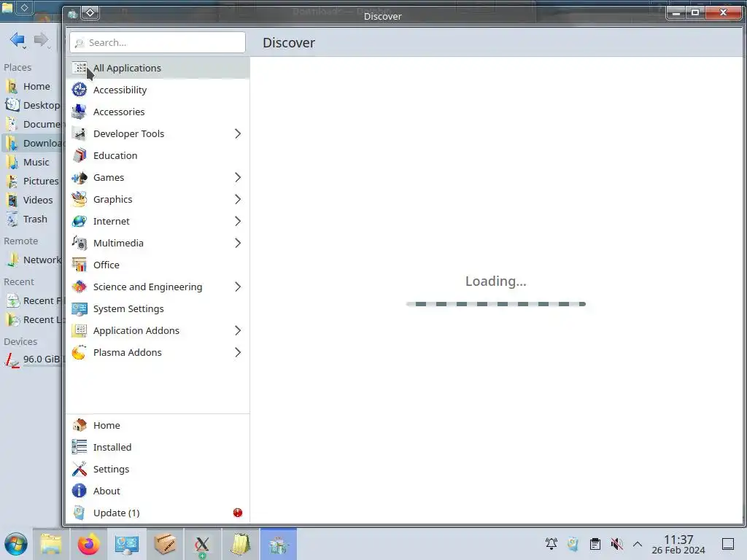Open the Accessibility category
747x560 pixels.
tap(158, 90)
